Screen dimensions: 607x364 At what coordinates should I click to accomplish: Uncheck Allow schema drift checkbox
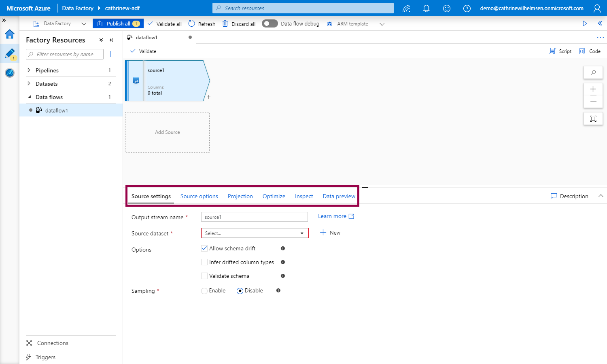tap(204, 248)
